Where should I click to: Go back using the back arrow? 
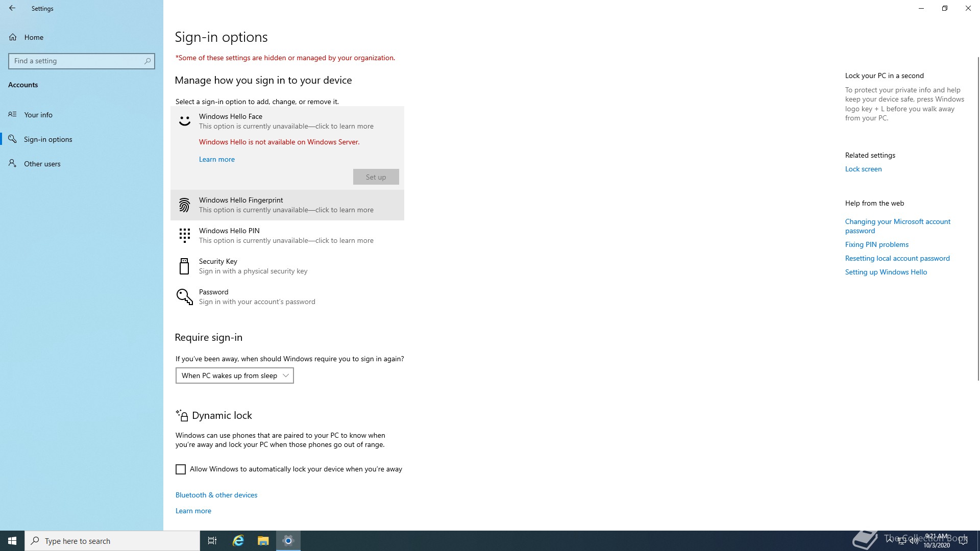(12, 8)
